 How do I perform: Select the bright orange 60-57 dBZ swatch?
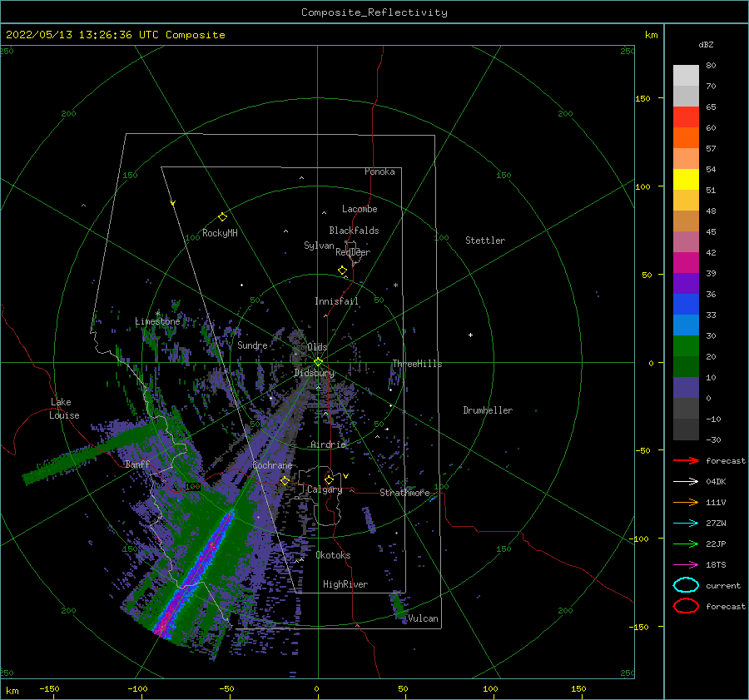click(686, 137)
